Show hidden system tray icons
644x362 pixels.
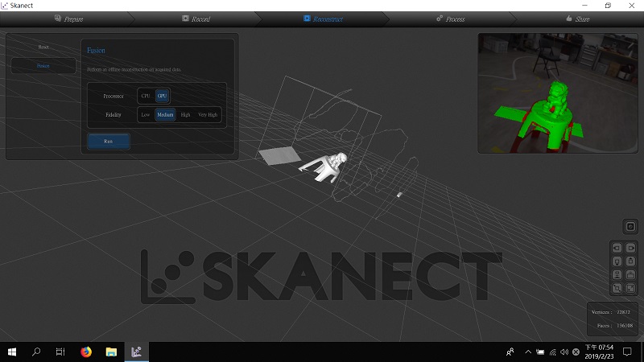click(528, 352)
